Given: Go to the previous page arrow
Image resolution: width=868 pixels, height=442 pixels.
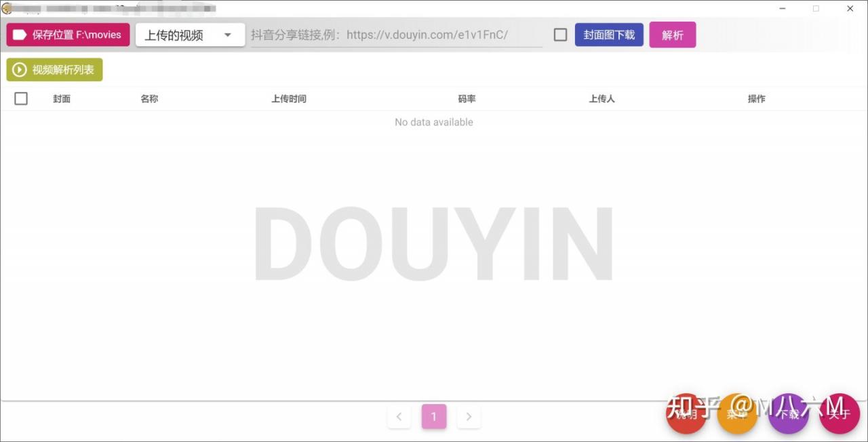Looking at the screenshot, I should (399, 417).
